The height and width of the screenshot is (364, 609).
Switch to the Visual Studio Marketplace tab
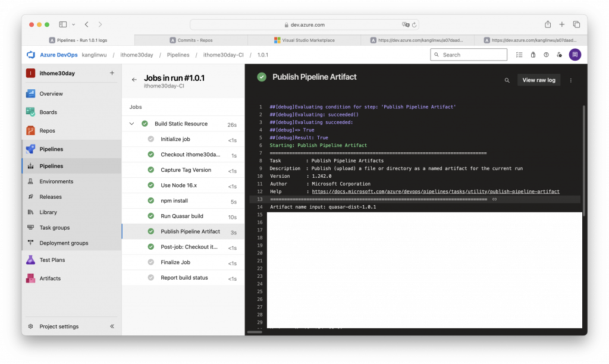coord(304,40)
